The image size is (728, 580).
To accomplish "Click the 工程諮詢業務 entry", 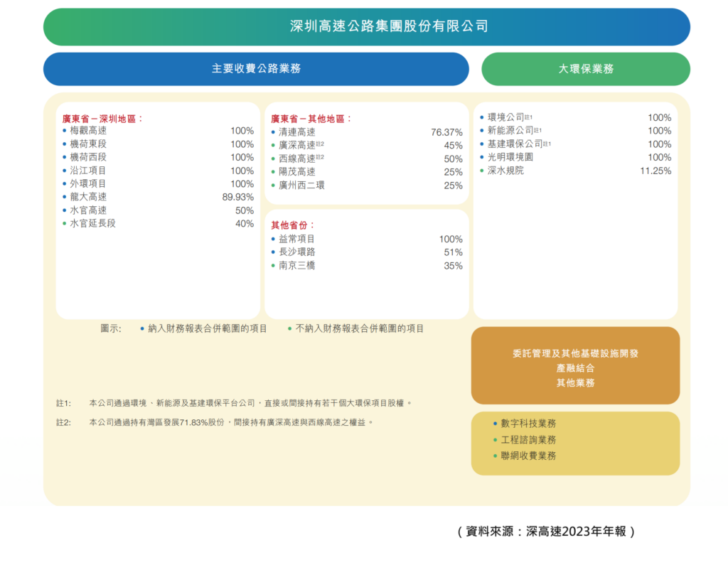I will point(528,440).
